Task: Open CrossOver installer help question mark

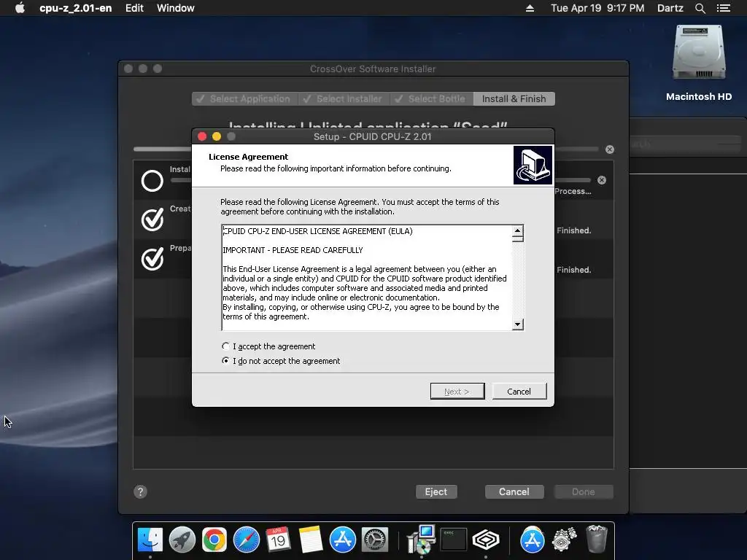Action: (x=140, y=492)
